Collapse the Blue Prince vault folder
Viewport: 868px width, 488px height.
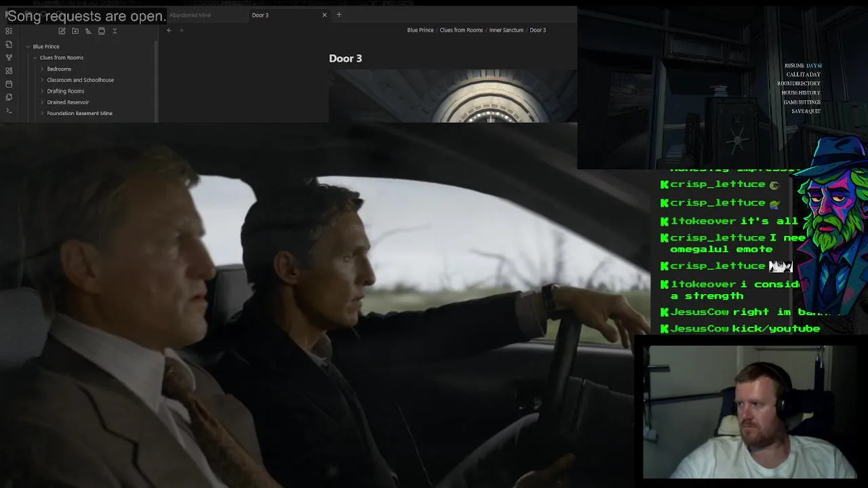point(28,47)
